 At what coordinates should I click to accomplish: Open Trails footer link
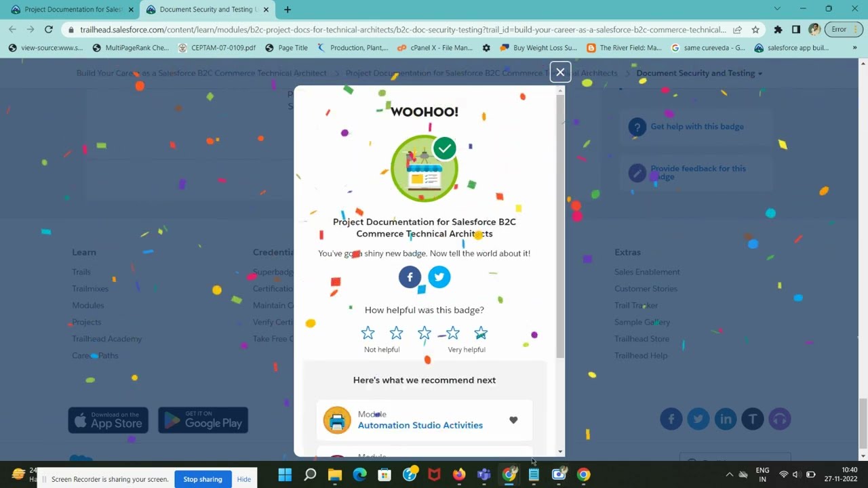tap(81, 272)
